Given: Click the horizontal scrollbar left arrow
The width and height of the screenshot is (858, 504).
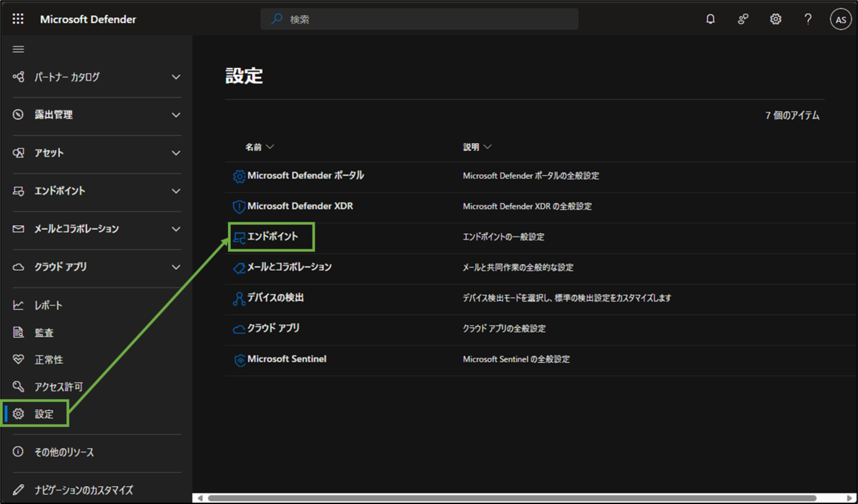Looking at the screenshot, I should click(199, 498).
